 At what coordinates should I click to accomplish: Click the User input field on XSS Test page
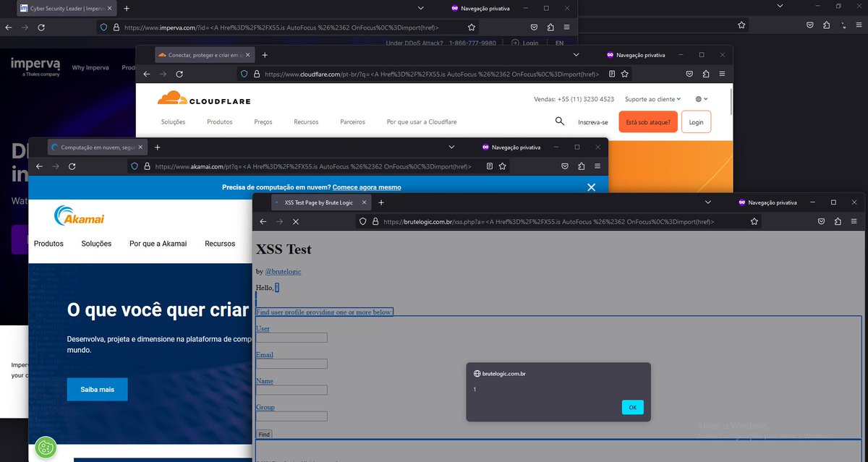[292, 338]
